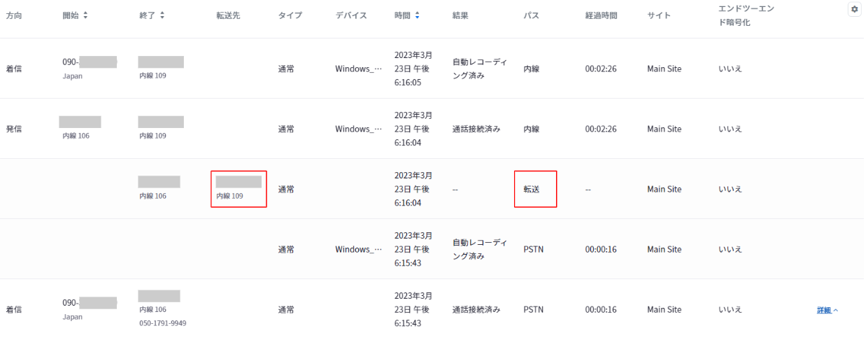
Task: Click the パス column header
Action: (531, 15)
